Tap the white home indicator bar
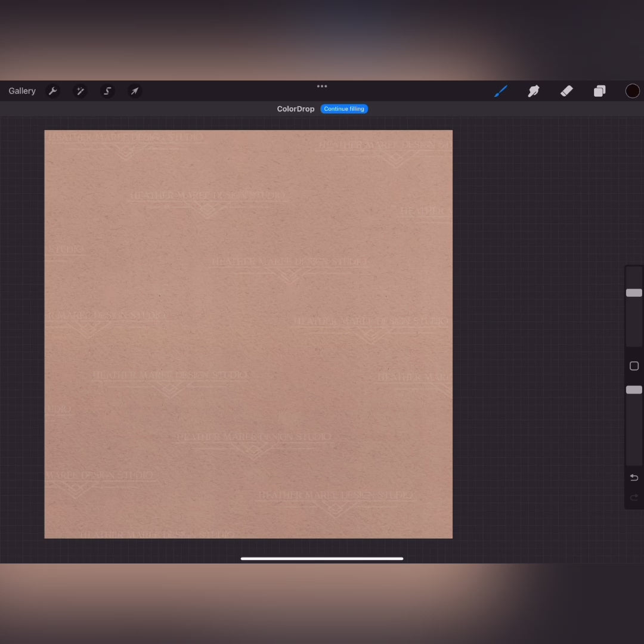Image resolution: width=644 pixels, height=644 pixels. (x=322, y=559)
